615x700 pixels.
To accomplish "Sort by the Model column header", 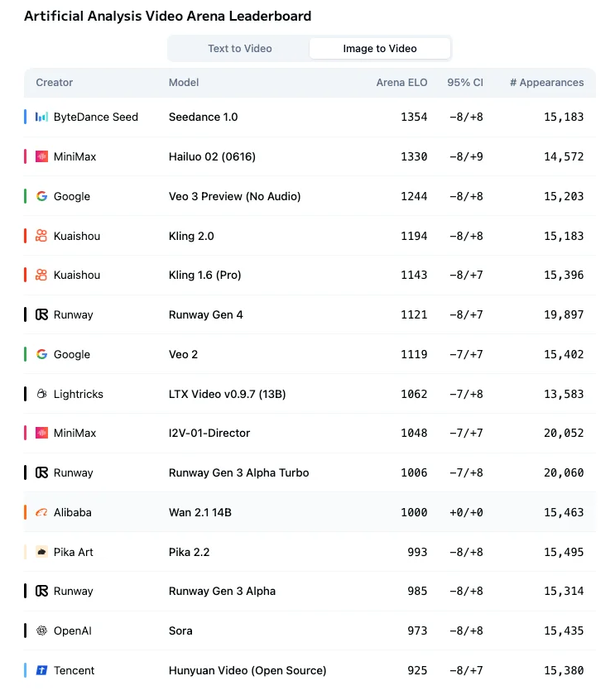I will pos(184,83).
